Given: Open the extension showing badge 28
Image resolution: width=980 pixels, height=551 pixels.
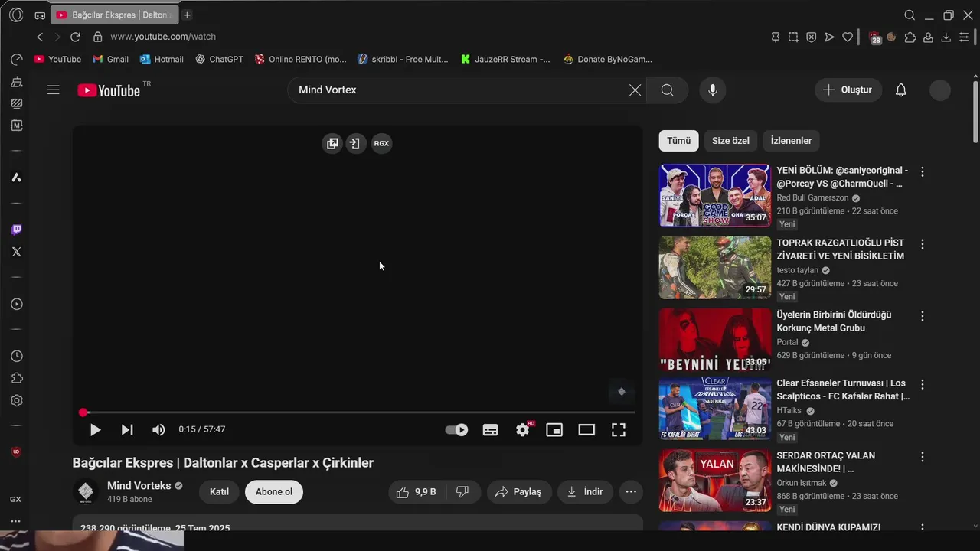Looking at the screenshot, I should point(875,37).
